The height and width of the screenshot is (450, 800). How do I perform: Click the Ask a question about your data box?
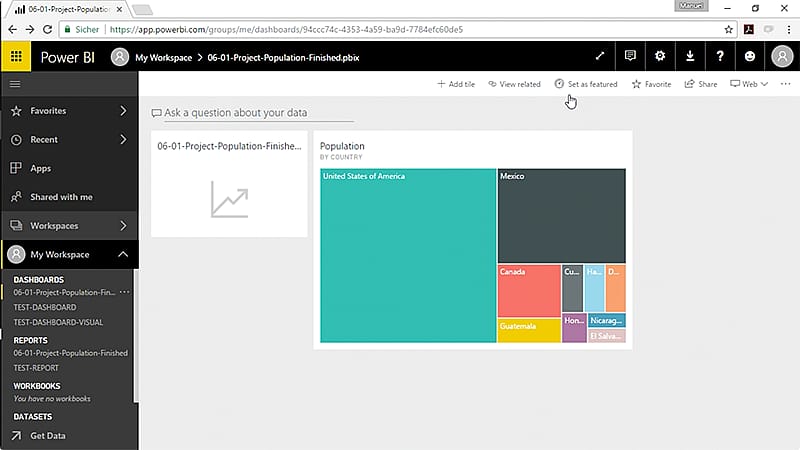pos(253,113)
